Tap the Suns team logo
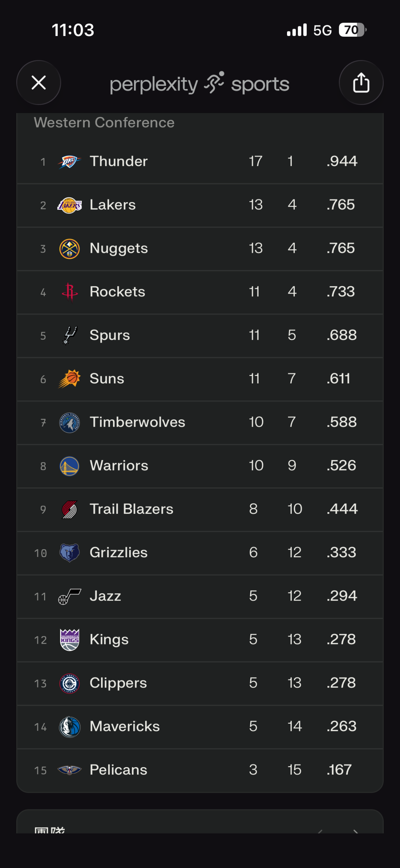Image resolution: width=400 pixels, height=868 pixels. click(x=69, y=379)
